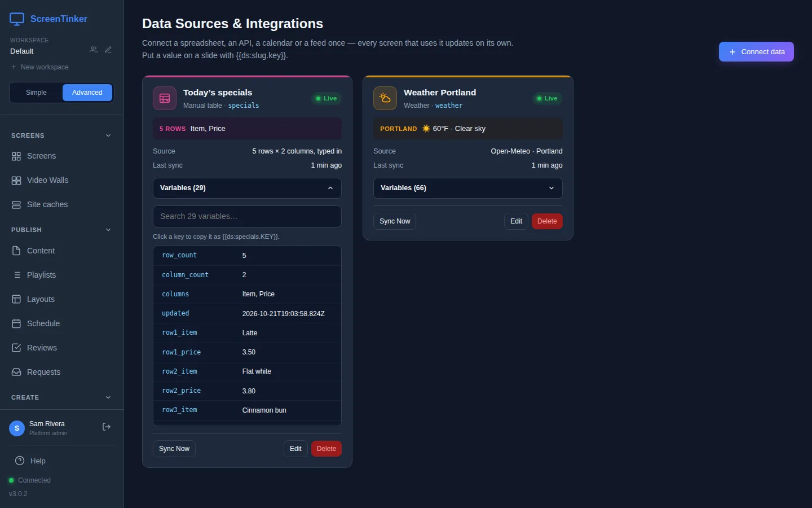Image resolution: width=812 pixels, height=508 pixels.
Task: Click Edit on Weather Portland card
Action: click(517, 221)
